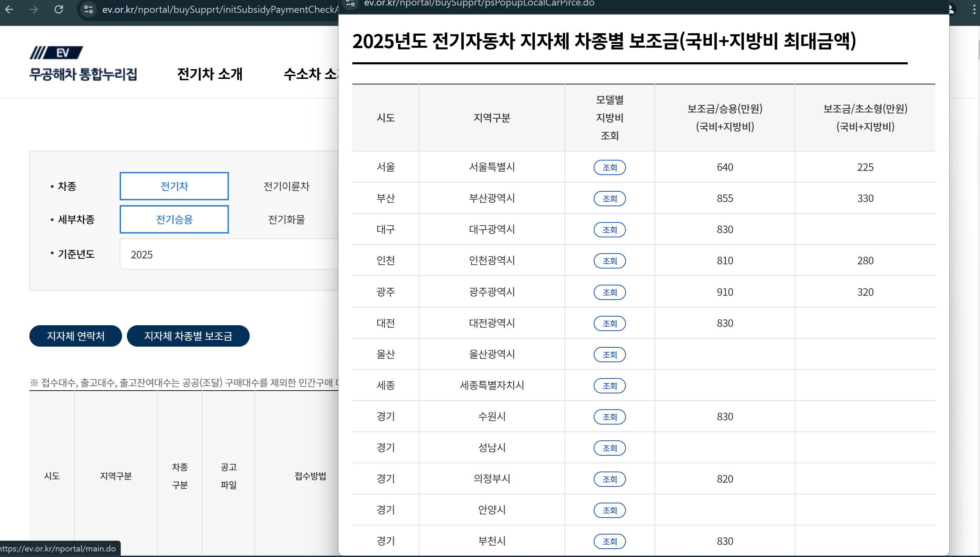Select 전기승용 sub-type option

tap(174, 220)
